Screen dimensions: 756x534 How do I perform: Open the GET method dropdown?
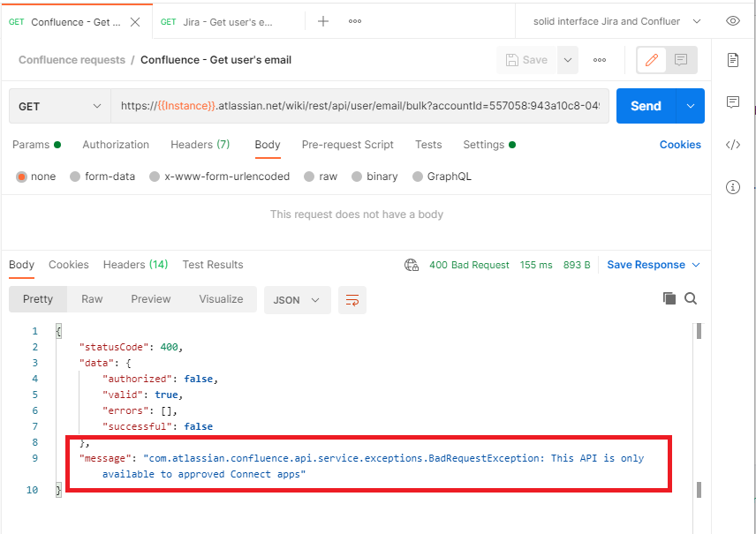point(60,106)
